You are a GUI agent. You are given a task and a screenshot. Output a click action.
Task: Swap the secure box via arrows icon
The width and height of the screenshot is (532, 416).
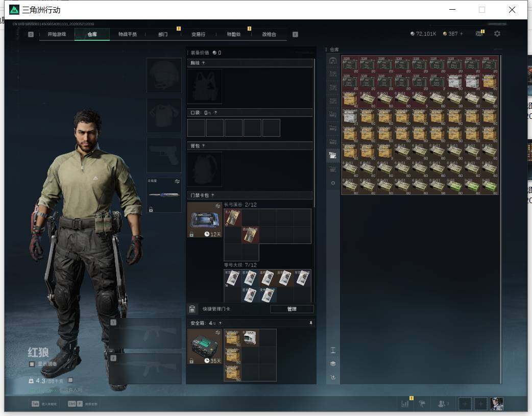(x=218, y=332)
